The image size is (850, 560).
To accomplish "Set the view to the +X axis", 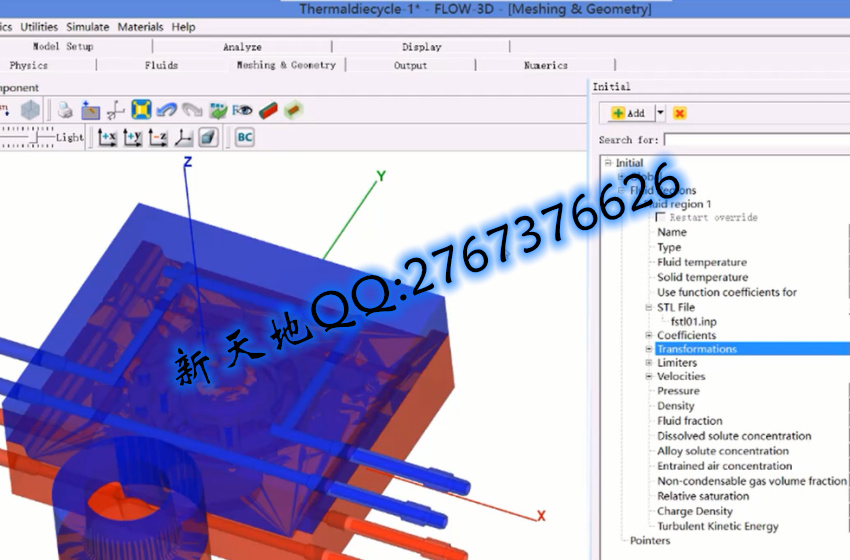I will click(x=107, y=137).
